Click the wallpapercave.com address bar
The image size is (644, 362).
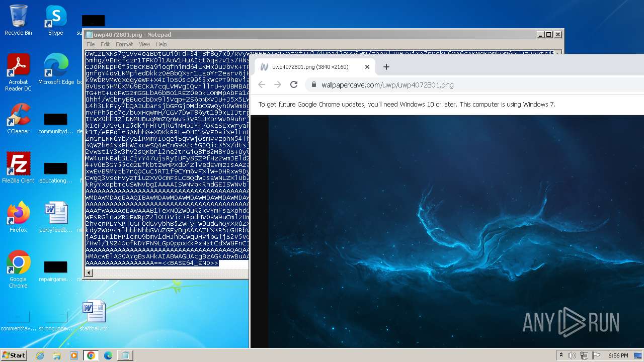click(474, 84)
